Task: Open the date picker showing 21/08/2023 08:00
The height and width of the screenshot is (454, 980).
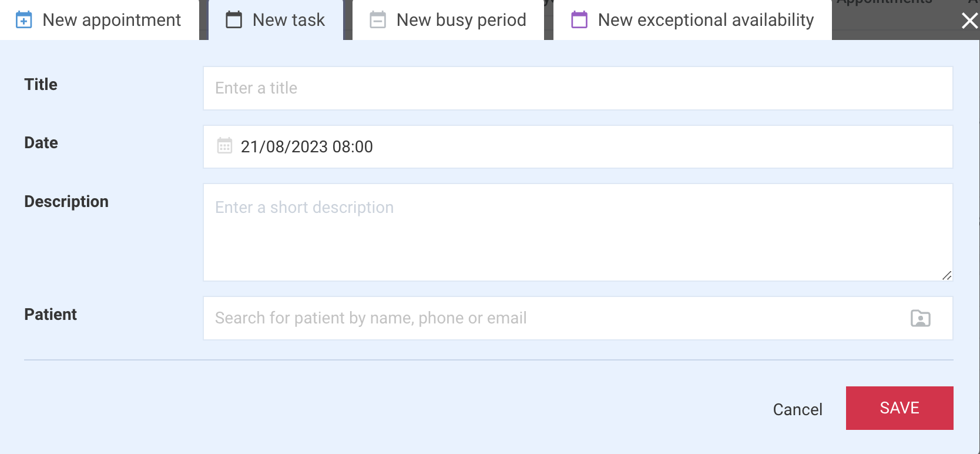Action: pyautogui.click(x=578, y=146)
